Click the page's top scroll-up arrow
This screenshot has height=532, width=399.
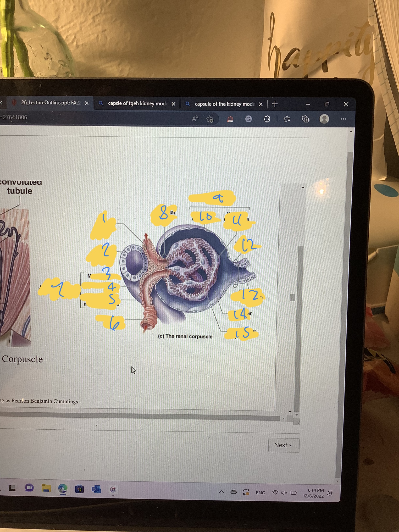pos(351,131)
